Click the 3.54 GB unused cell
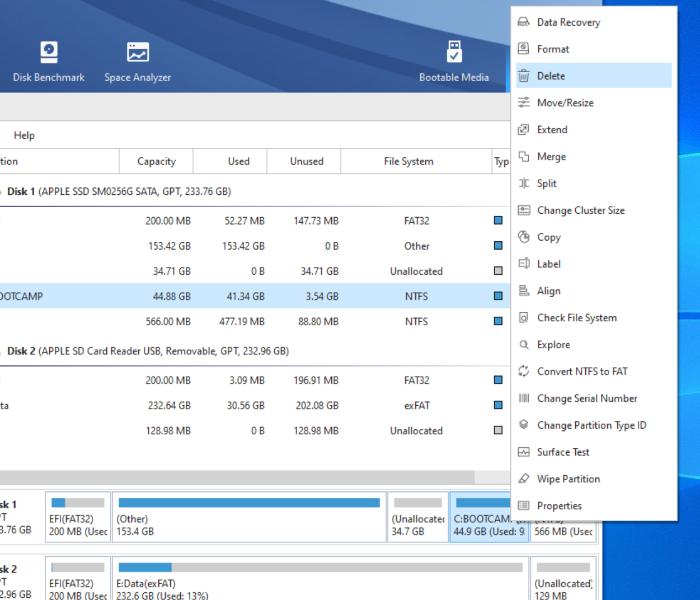 [x=322, y=296]
